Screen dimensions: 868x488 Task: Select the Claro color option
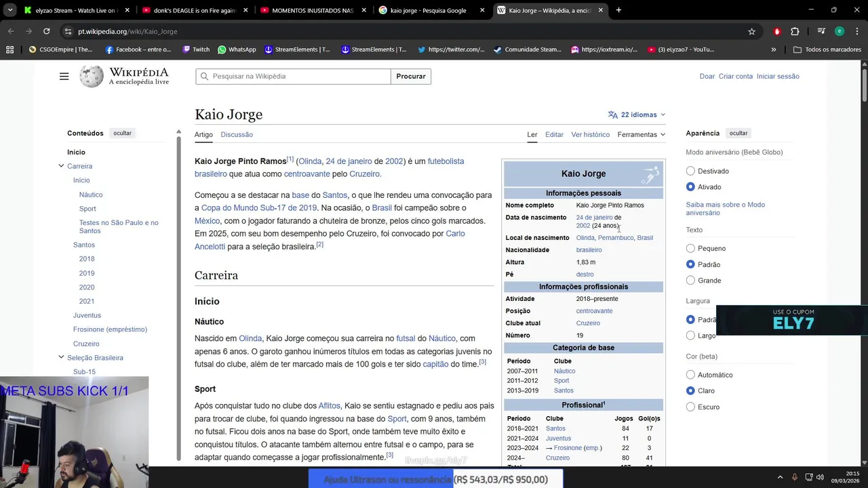pyautogui.click(x=690, y=390)
